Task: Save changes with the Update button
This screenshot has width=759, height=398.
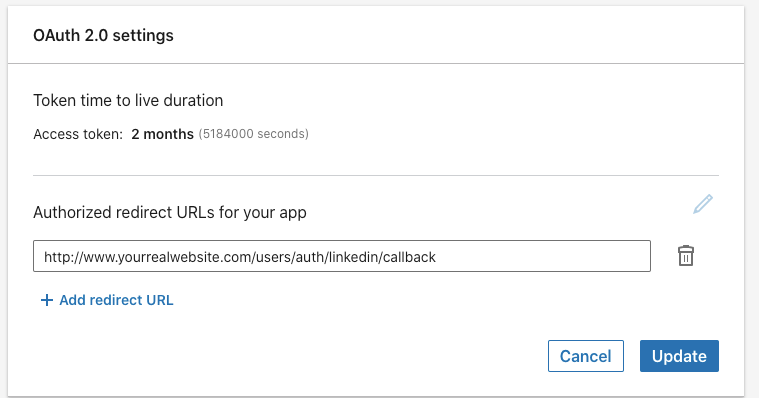Action: pos(679,356)
